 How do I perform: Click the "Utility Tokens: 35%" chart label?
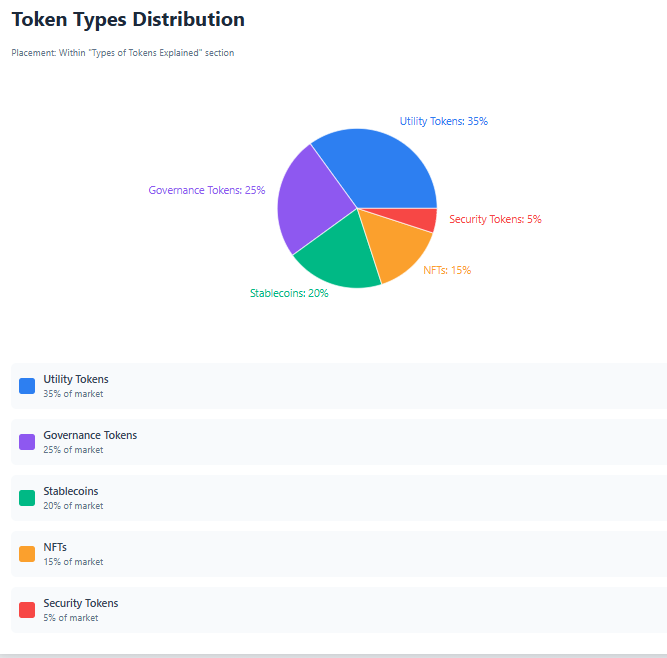(443, 121)
